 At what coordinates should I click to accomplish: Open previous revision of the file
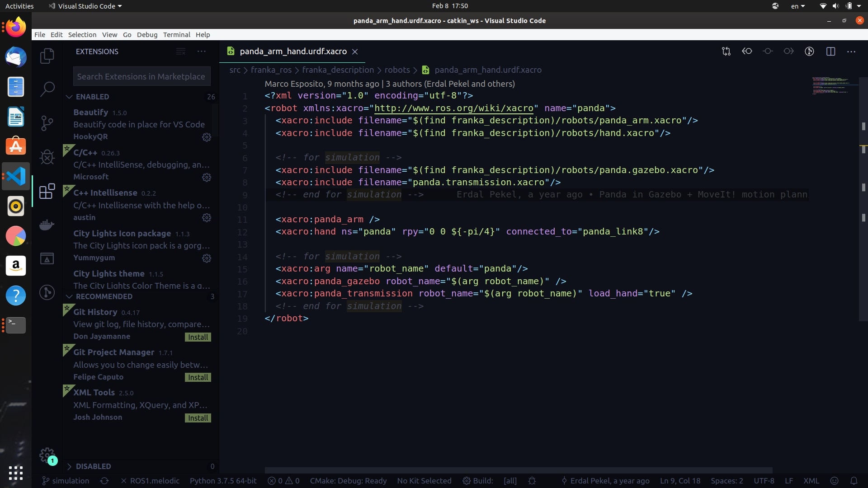pos(747,52)
